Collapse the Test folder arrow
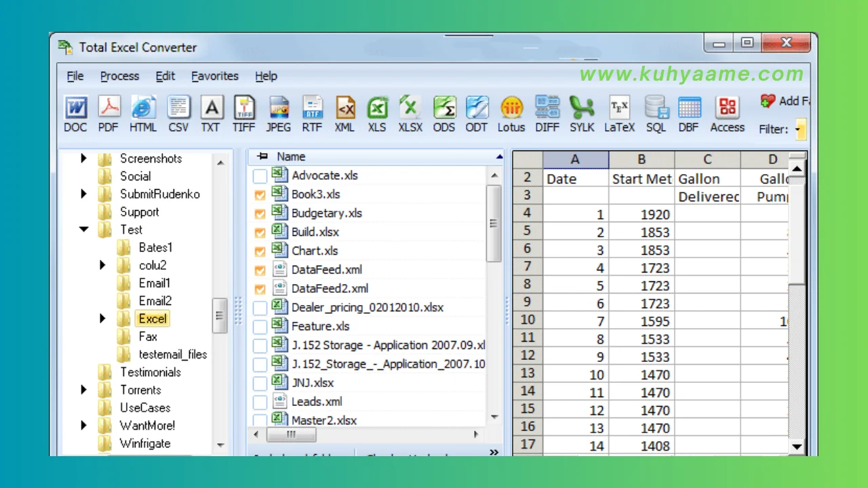Screen dimensions: 868x488 coord(83,230)
